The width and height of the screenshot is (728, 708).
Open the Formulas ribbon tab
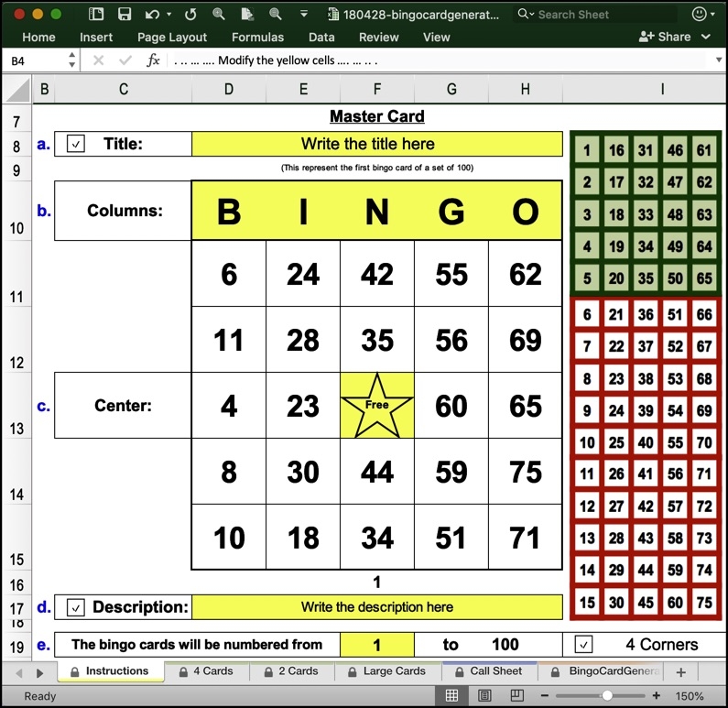pyautogui.click(x=257, y=38)
